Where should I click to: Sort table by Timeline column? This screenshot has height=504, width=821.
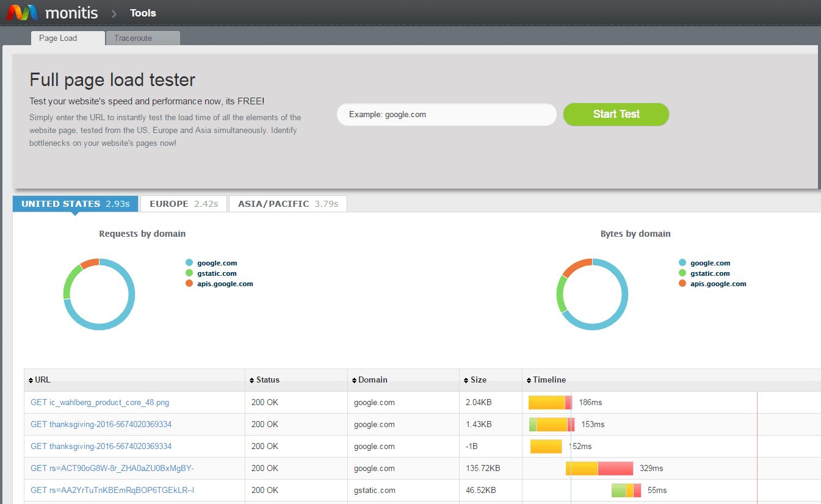tap(671, 380)
